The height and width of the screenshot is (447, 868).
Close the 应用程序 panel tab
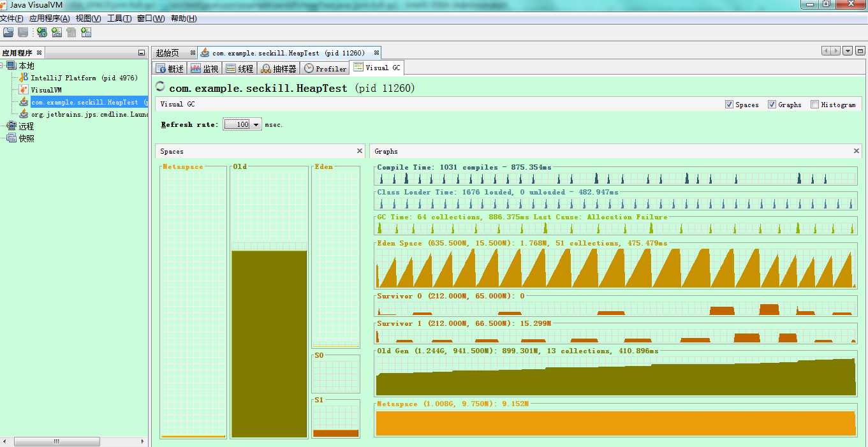tap(39, 53)
